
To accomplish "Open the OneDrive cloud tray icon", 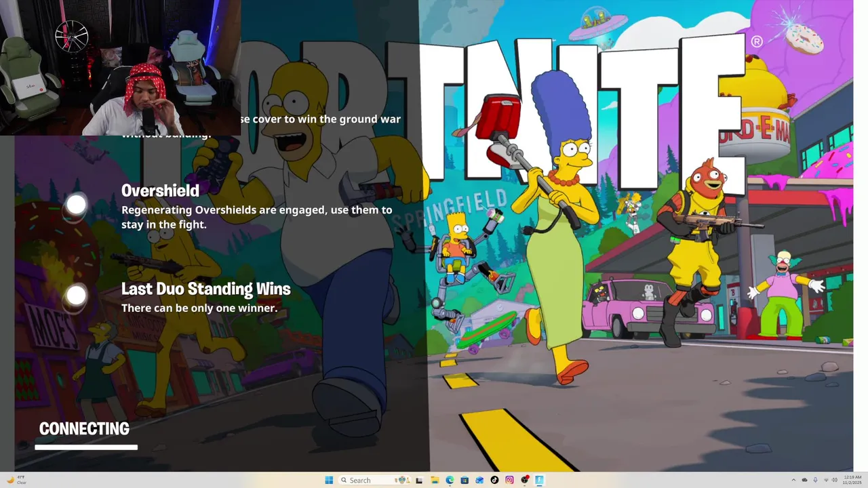I will pos(804,480).
